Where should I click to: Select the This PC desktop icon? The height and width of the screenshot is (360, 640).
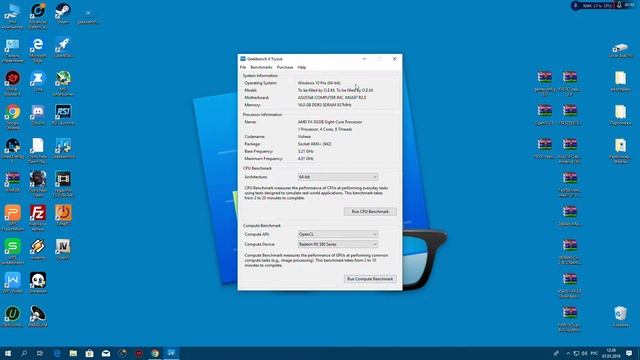(12, 16)
